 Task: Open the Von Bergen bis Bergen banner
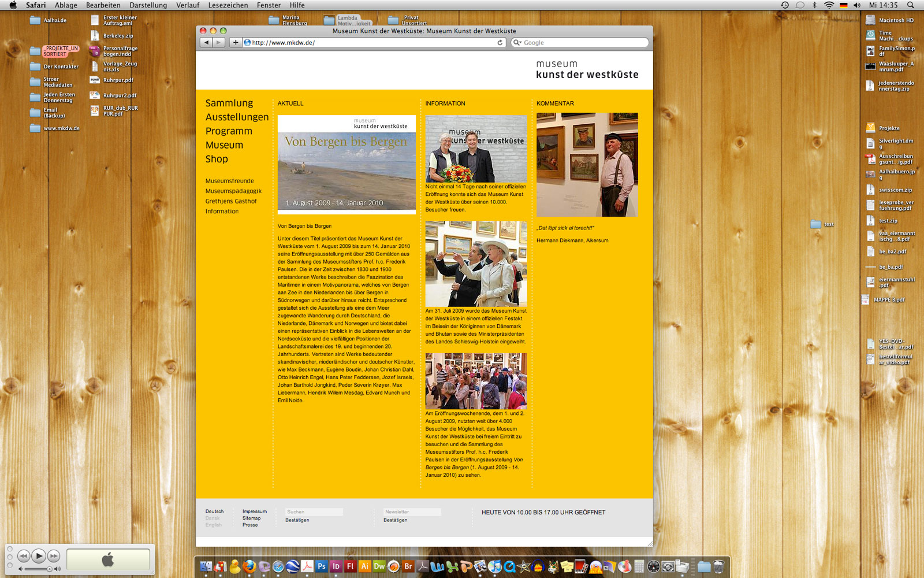coord(346,164)
